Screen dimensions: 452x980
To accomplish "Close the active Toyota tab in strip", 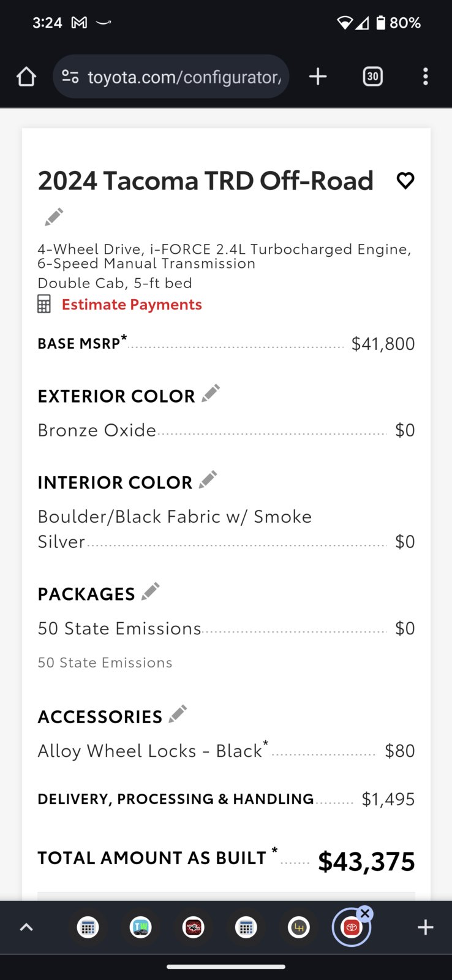I will 365,913.
